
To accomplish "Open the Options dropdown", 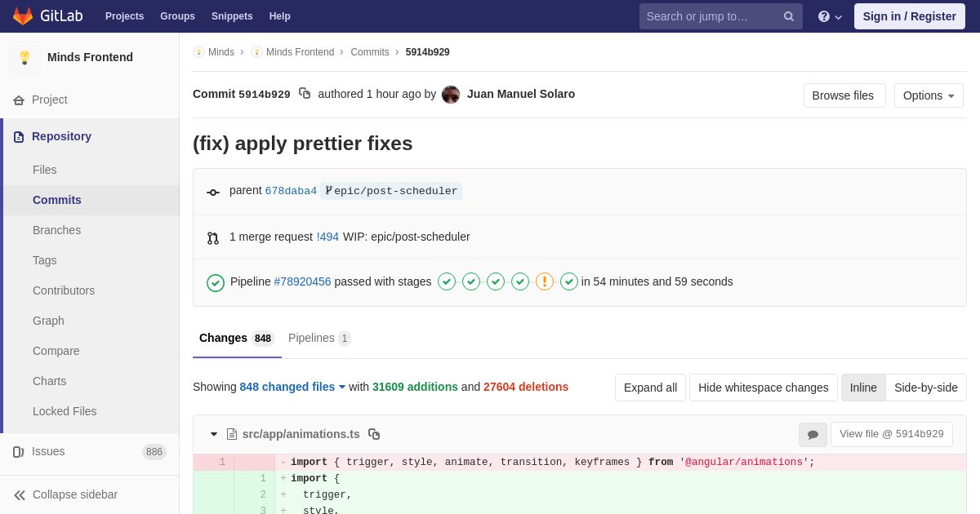I will tap(929, 95).
